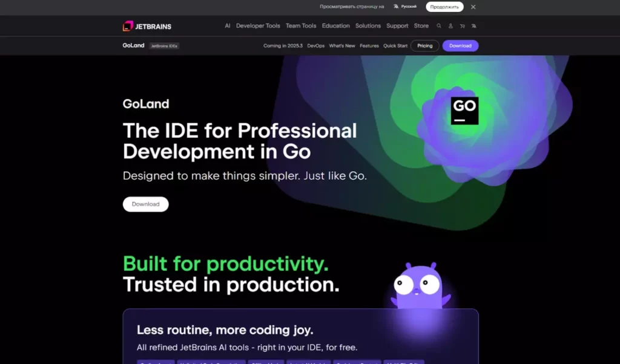The height and width of the screenshot is (364, 620).
Task: Open the user account icon
Action: point(450,26)
